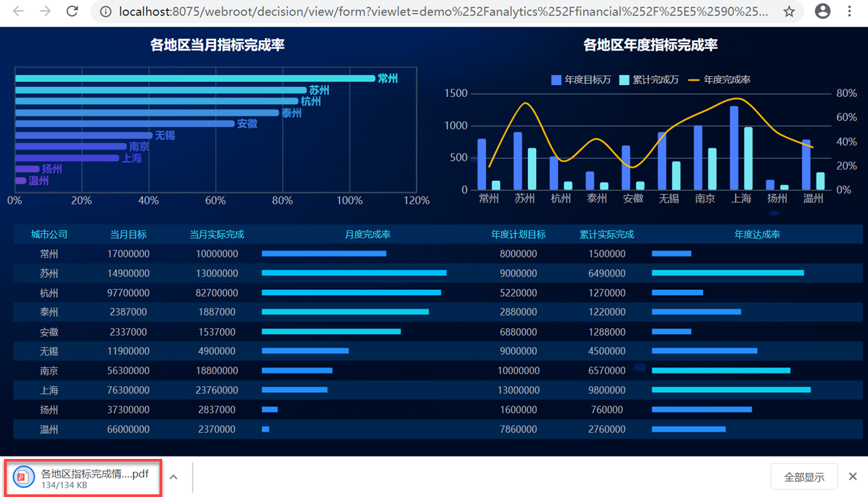
Task: Select the 城市公司 column header
Action: pos(49,234)
